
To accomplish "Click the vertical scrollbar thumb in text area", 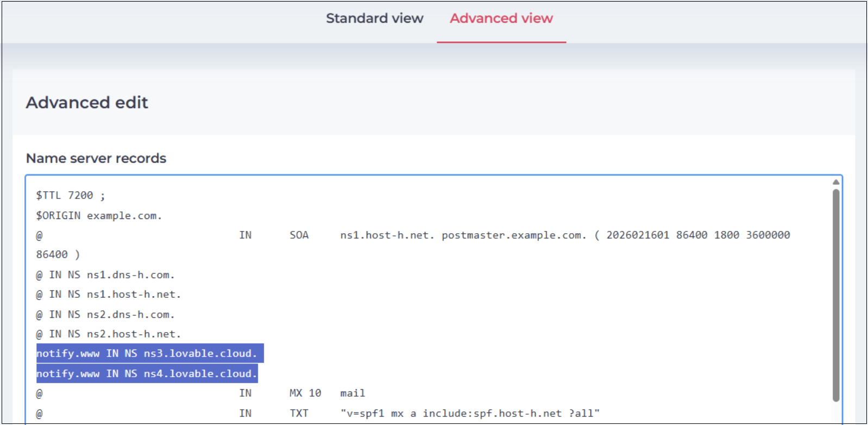I will click(x=836, y=295).
